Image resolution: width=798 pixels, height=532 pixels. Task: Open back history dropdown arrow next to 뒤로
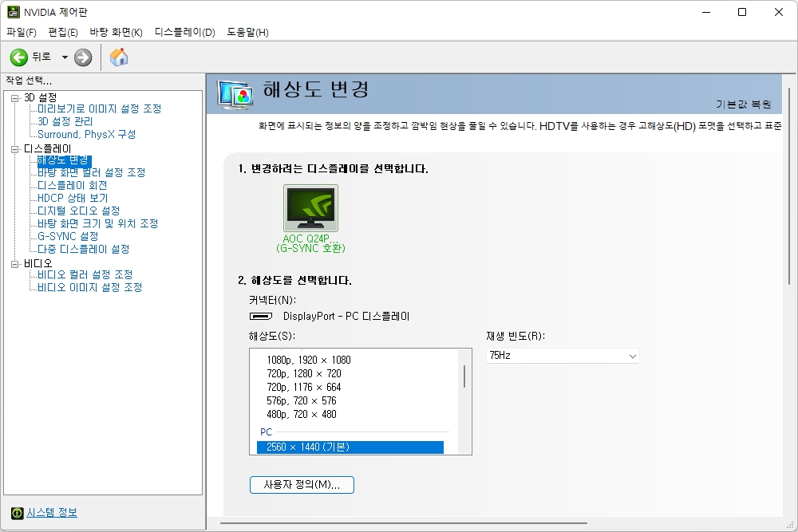pyautogui.click(x=65, y=57)
